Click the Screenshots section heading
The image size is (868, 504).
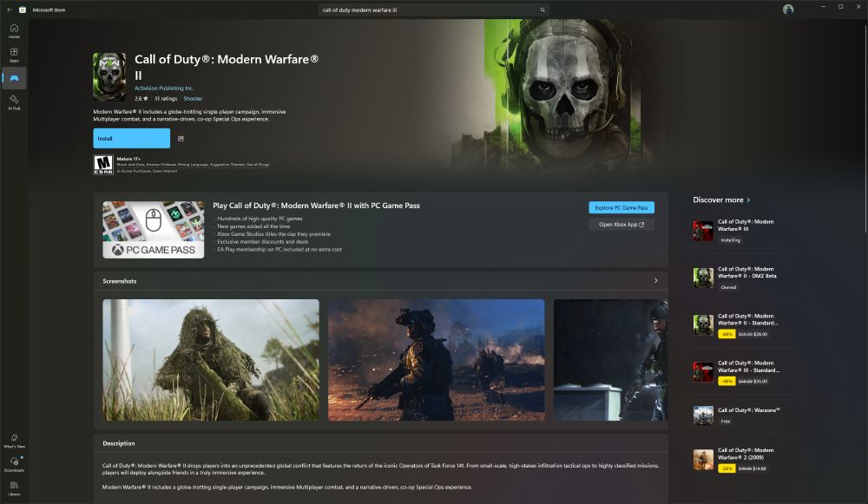click(120, 281)
